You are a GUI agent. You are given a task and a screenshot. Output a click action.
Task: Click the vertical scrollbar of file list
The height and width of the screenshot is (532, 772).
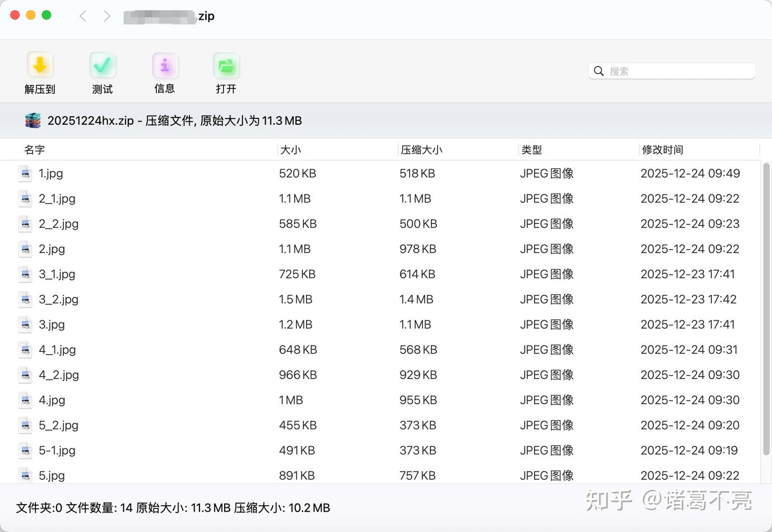tap(766, 310)
